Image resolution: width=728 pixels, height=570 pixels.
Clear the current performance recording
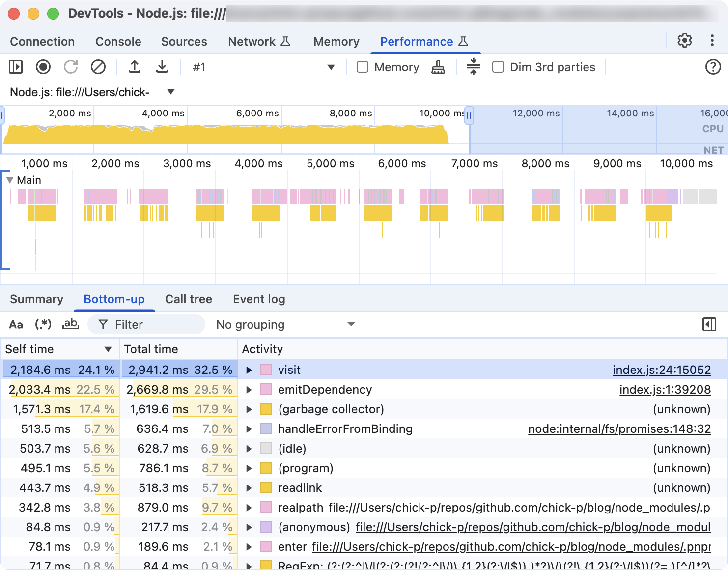pos(98,67)
